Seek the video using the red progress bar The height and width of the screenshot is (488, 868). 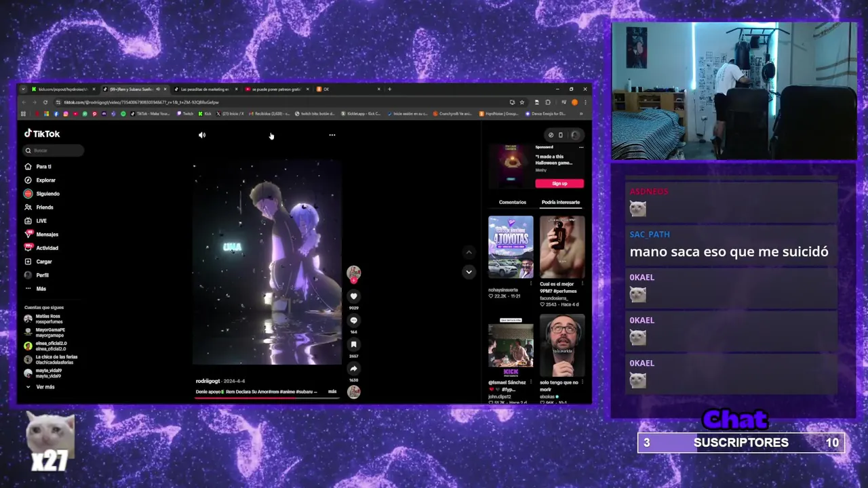pyautogui.click(x=267, y=399)
